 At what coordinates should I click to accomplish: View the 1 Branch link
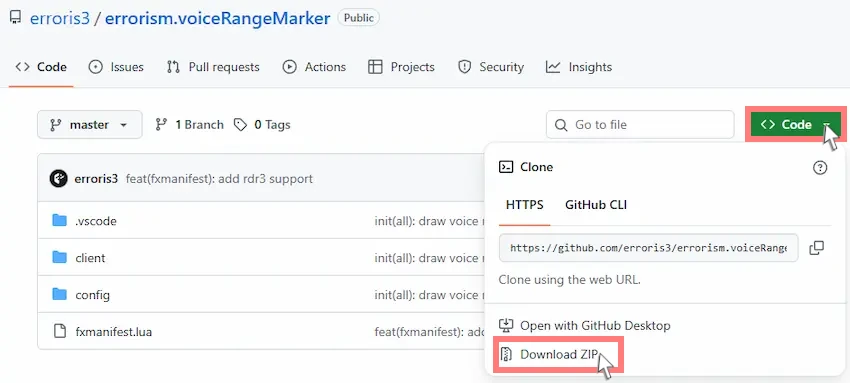[189, 125]
